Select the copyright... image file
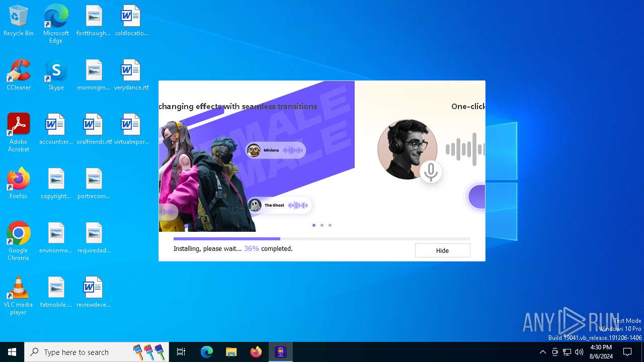Viewport: 644px width, 362px height. pyautogui.click(x=56, y=184)
